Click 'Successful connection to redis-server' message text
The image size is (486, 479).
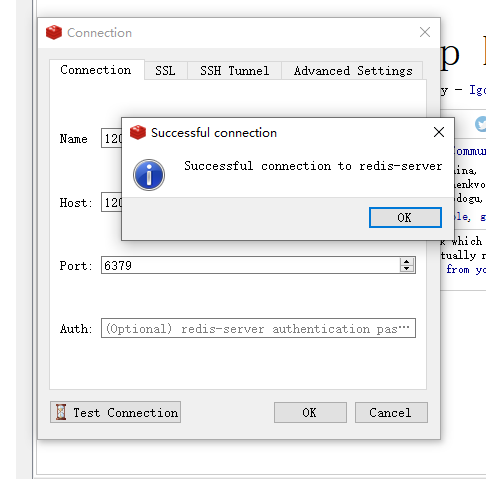313,166
